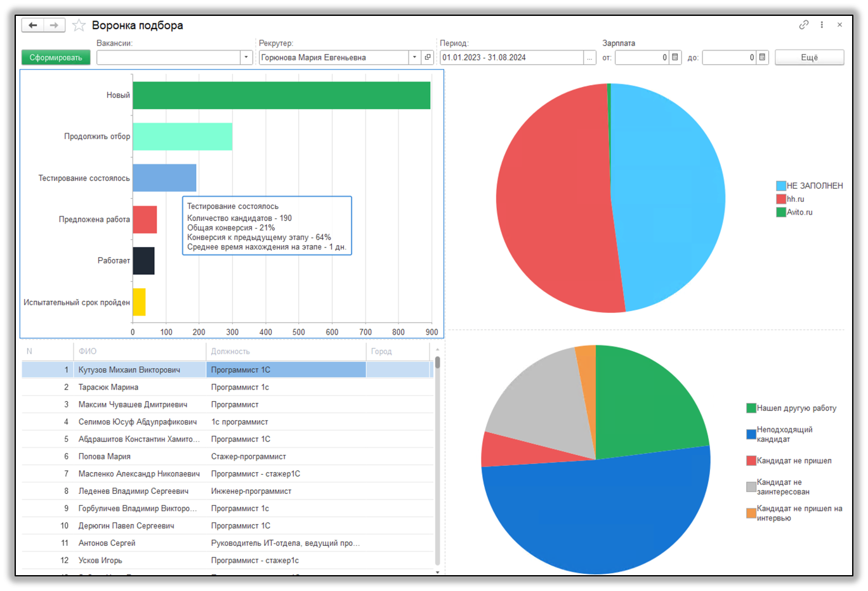868x591 pixels.
Task: Click the Неподходящий кандидат legend swatch
Action: (751, 434)
